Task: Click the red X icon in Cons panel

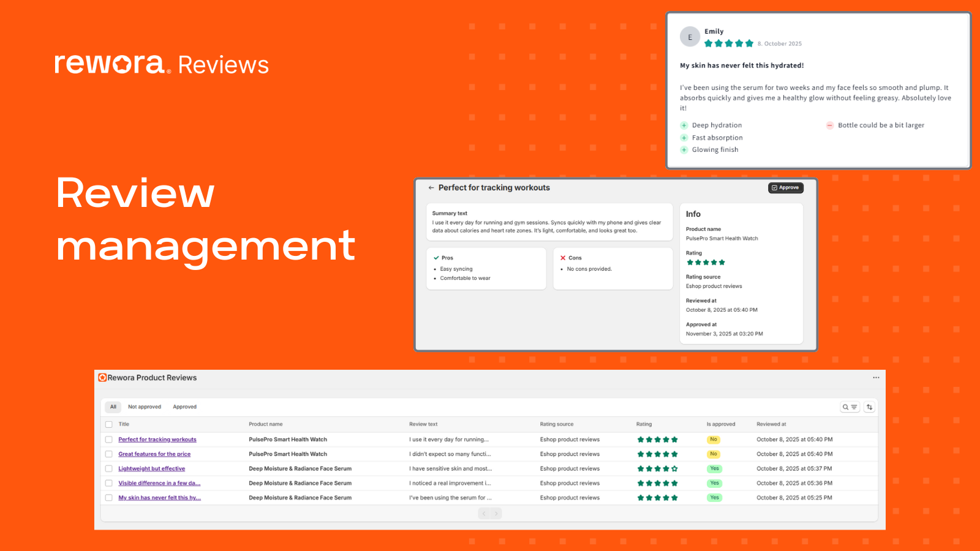Action: pyautogui.click(x=563, y=258)
